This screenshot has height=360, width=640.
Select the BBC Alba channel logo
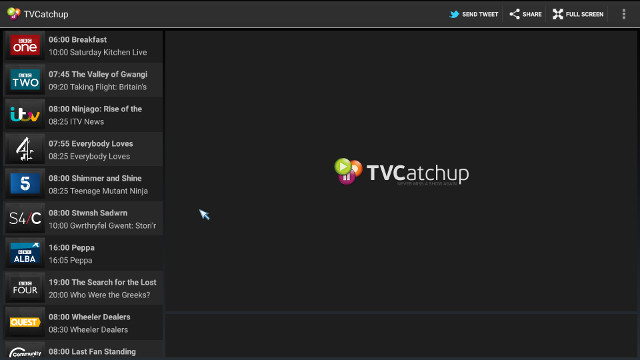(x=25, y=253)
